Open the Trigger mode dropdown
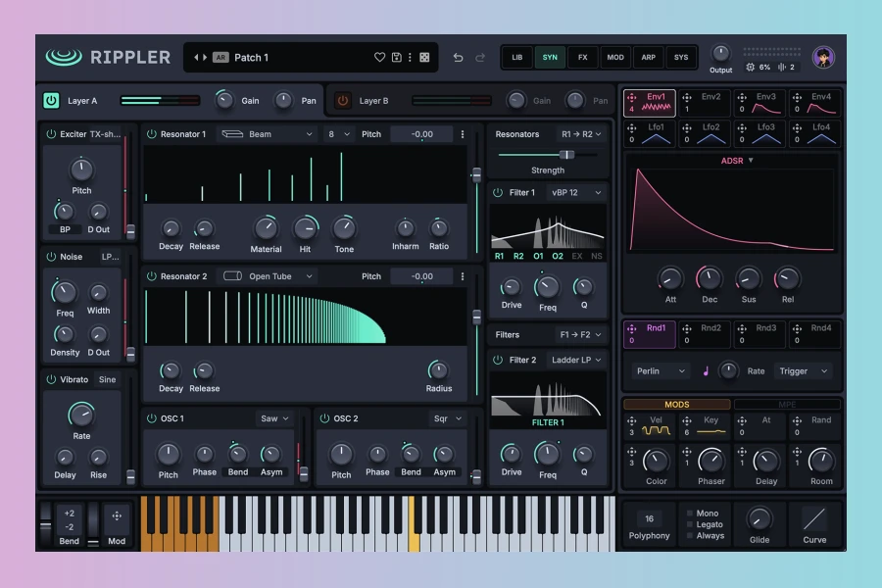 pos(804,371)
